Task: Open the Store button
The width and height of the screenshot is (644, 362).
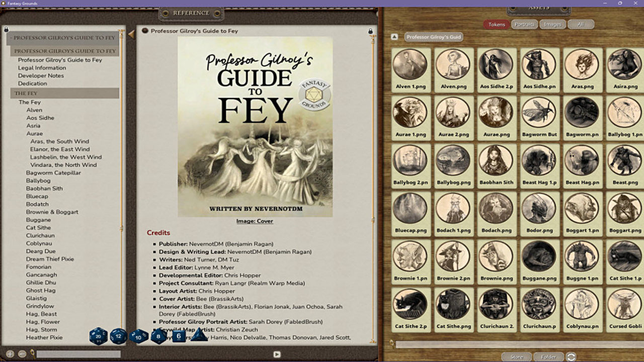Action: 516,357
